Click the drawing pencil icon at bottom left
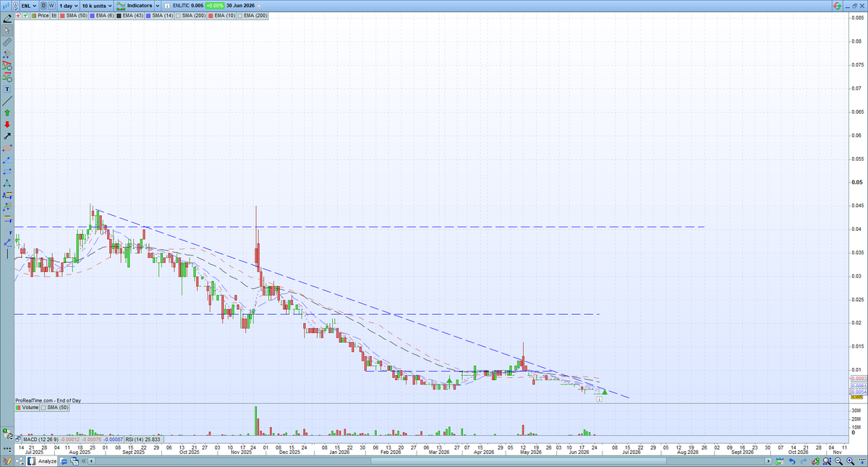Image resolution: width=868 pixels, height=467 pixels. click(7, 460)
